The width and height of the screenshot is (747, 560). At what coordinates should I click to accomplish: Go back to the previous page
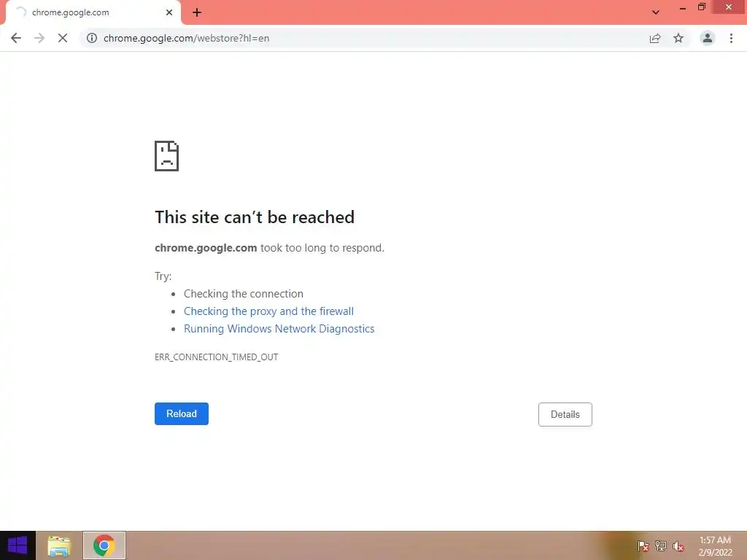coord(16,38)
